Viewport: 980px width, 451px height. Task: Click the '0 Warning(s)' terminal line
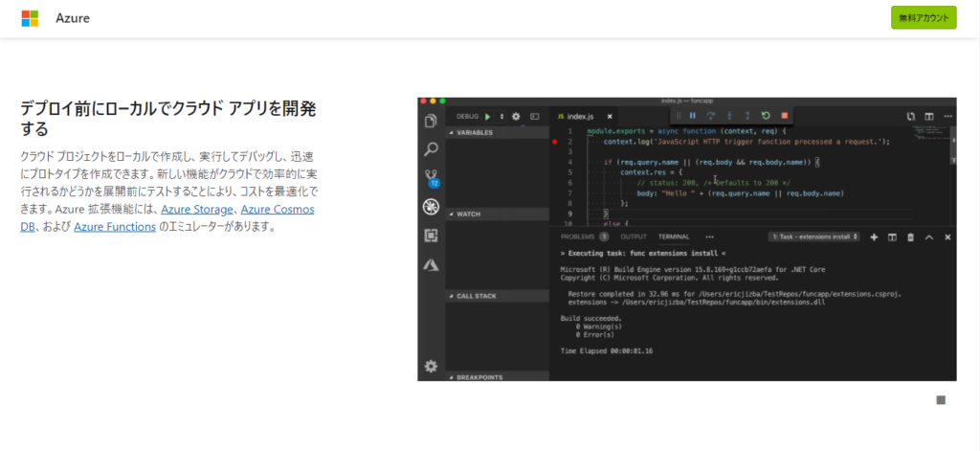tap(599, 327)
